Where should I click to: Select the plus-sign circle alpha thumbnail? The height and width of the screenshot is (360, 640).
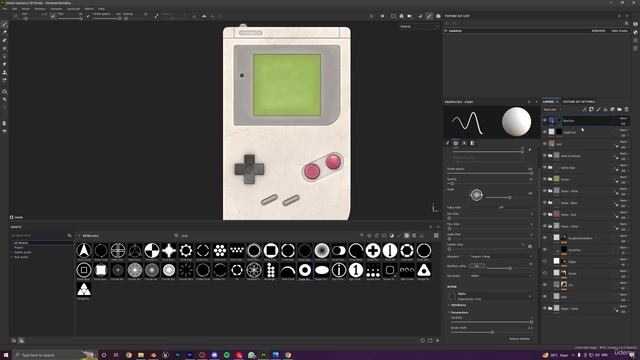tap(373, 250)
